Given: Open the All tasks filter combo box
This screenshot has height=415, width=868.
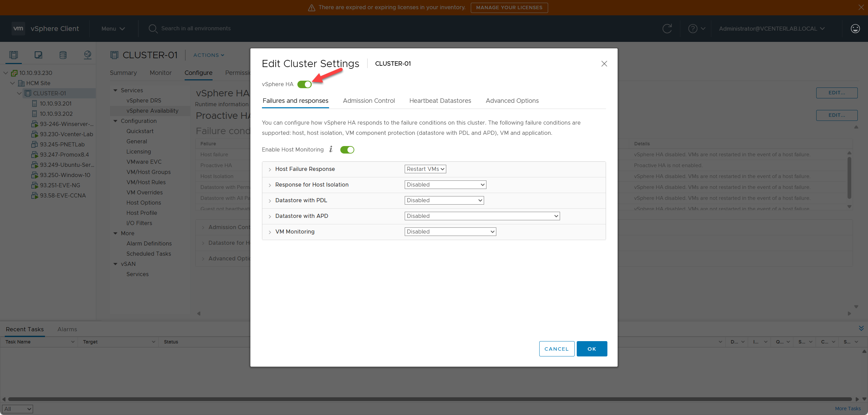Looking at the screenshot, I should (17, 409).
